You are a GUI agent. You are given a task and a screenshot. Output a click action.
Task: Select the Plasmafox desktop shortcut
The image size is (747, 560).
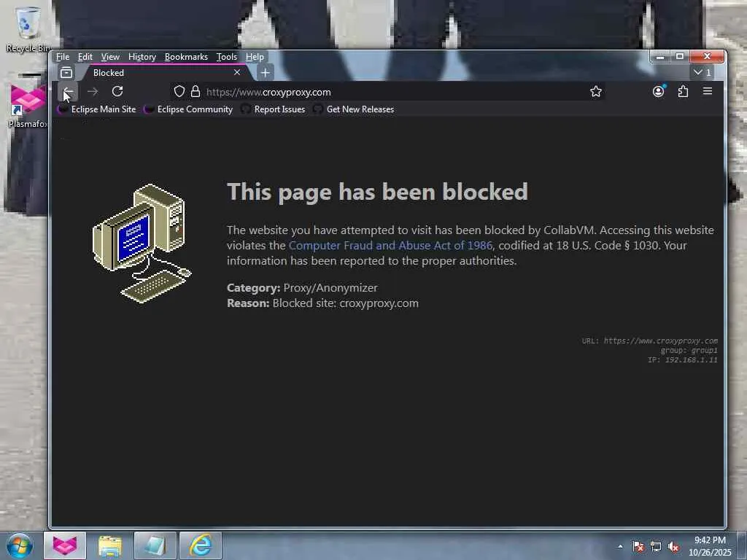pyautogui.click(x=27, y=106)
